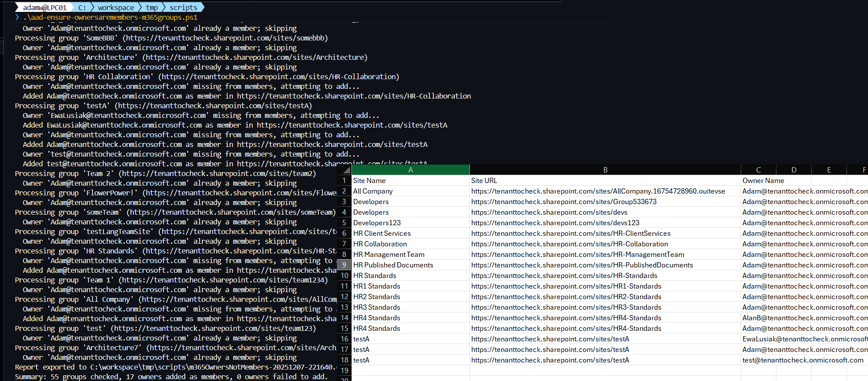Select 'Developers' cell in the Group533673 row
Screen dimensions: 868x381
click(410, 201)
